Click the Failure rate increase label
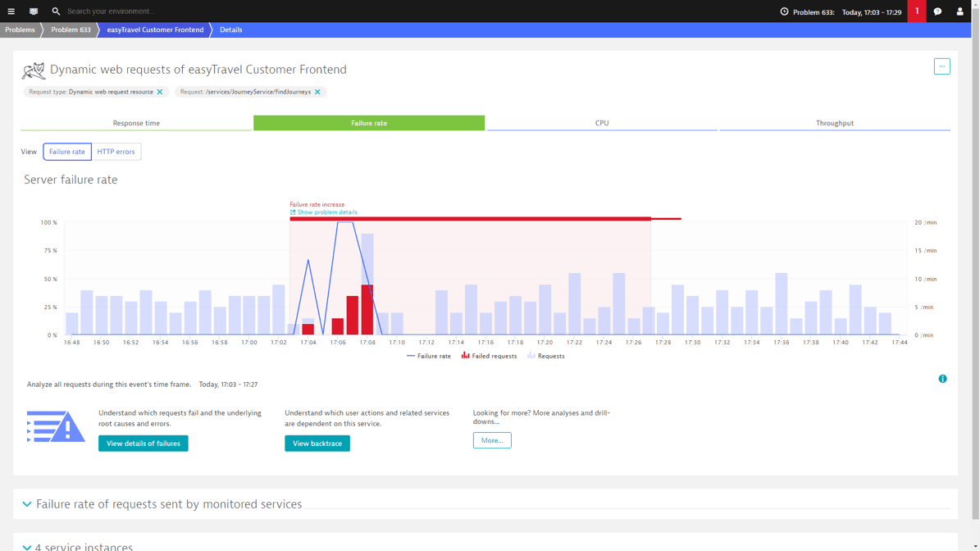The height and width of the screenshot is (551, 980). [x=317, y=205]
